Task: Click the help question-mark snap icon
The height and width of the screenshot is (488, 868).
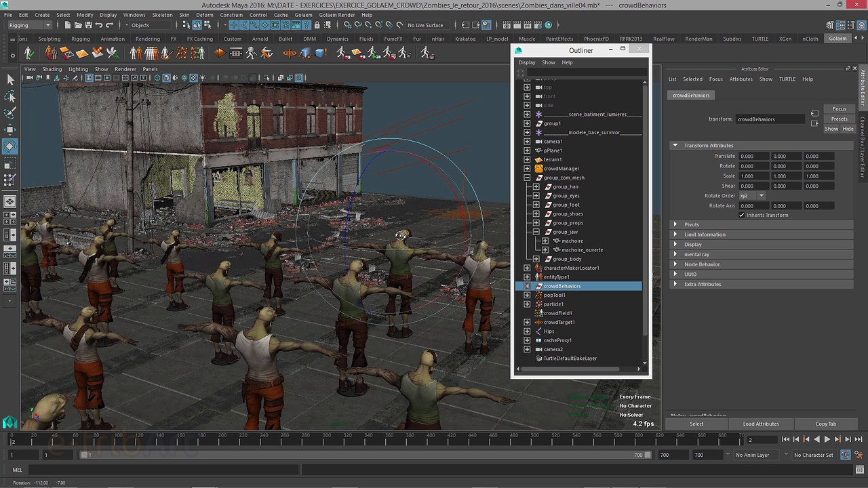Action: click(x=306, y=25)
